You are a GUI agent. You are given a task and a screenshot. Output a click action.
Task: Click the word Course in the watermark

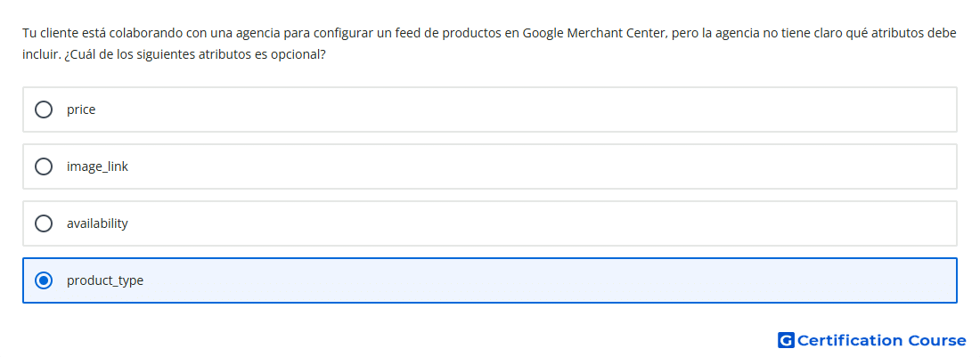tap(937, 340)
